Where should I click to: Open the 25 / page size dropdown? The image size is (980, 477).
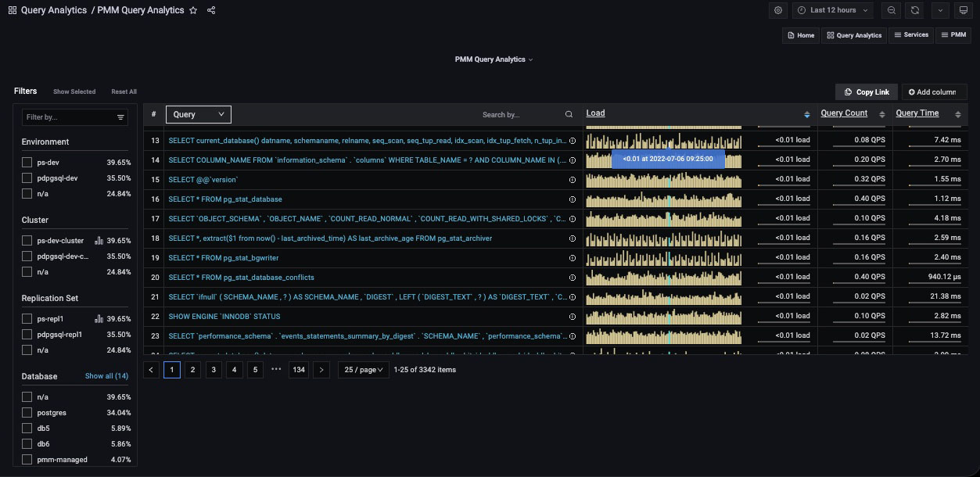(364, 370)
